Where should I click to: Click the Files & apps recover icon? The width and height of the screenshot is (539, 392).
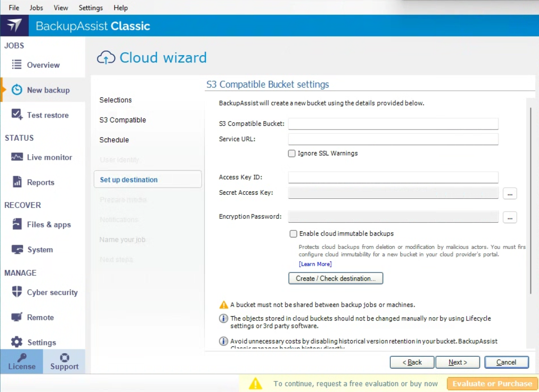(x=17, y=224)
